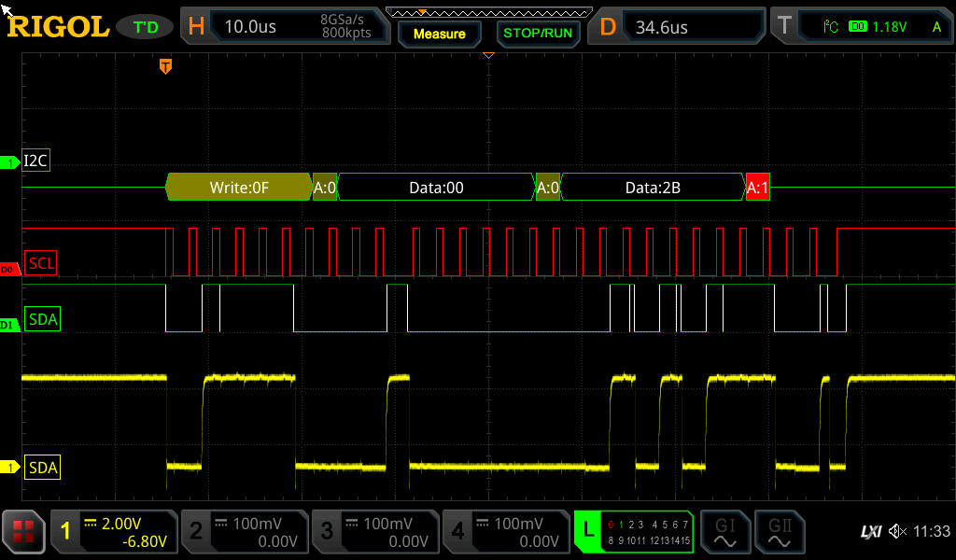Select the yellow SDA analog channel label
The height and width of the screenshot is (560, 956).
click(42, 468)
